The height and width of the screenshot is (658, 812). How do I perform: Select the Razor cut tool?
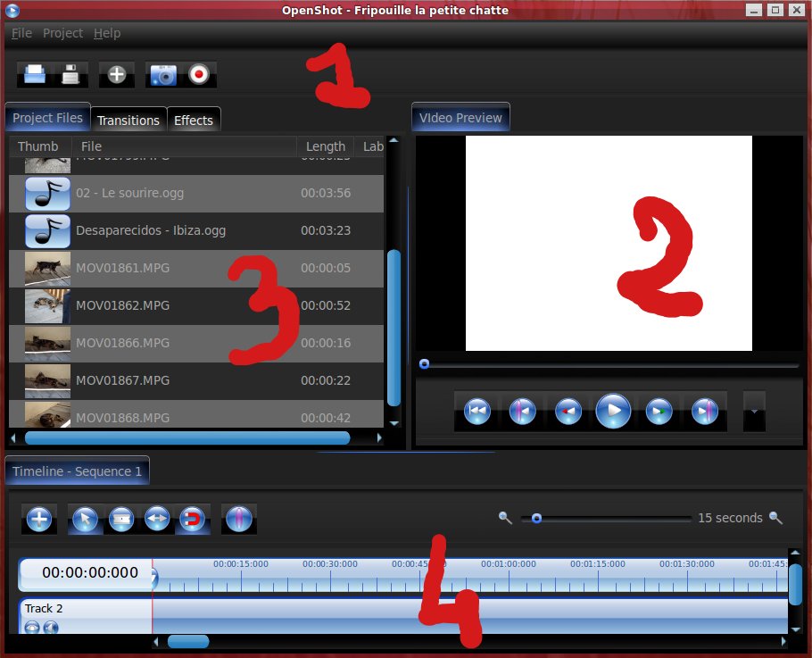pyautogui.click(x=121, y=519)
